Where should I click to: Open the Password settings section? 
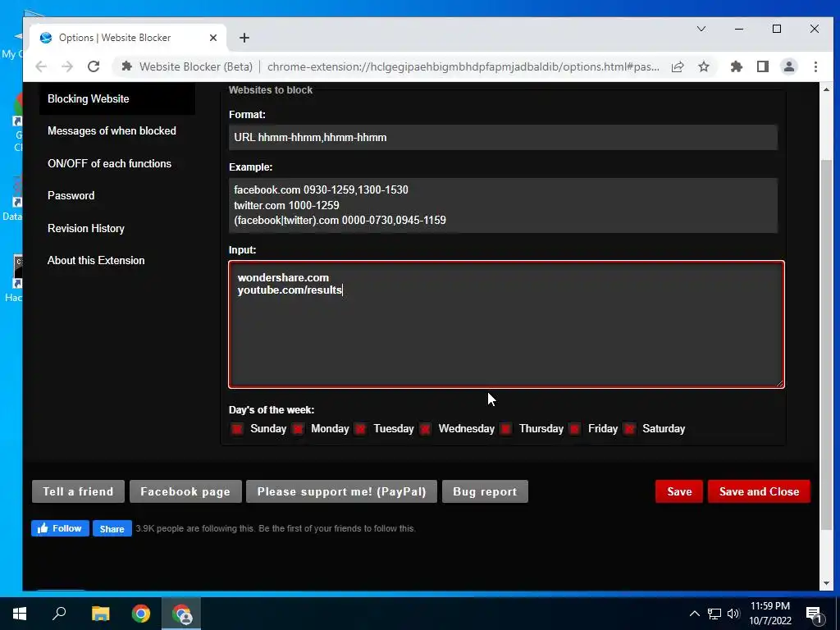tap(71, 195)
